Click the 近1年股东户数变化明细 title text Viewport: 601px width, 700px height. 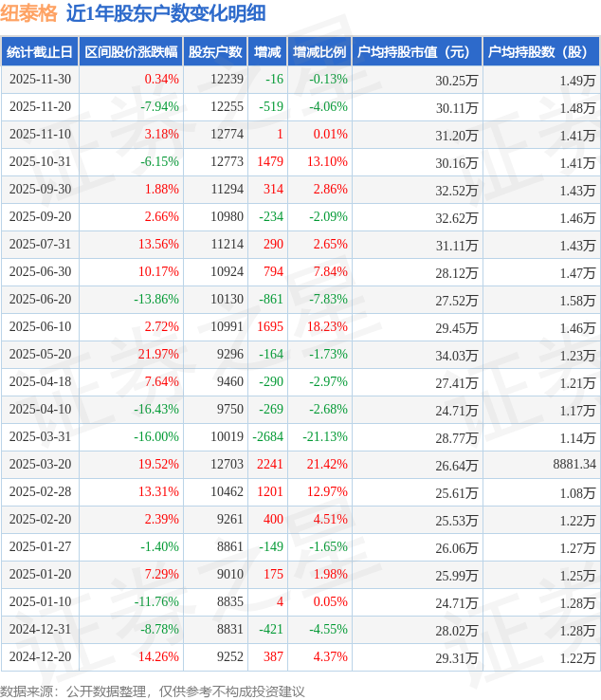tap(166, 13)
